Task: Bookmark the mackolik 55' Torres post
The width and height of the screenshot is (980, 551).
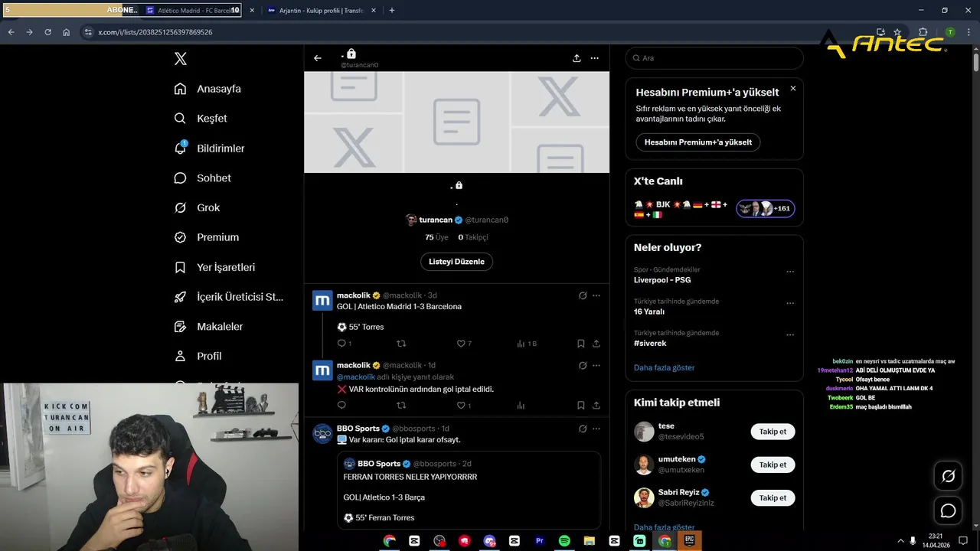Action: (581, 344)
